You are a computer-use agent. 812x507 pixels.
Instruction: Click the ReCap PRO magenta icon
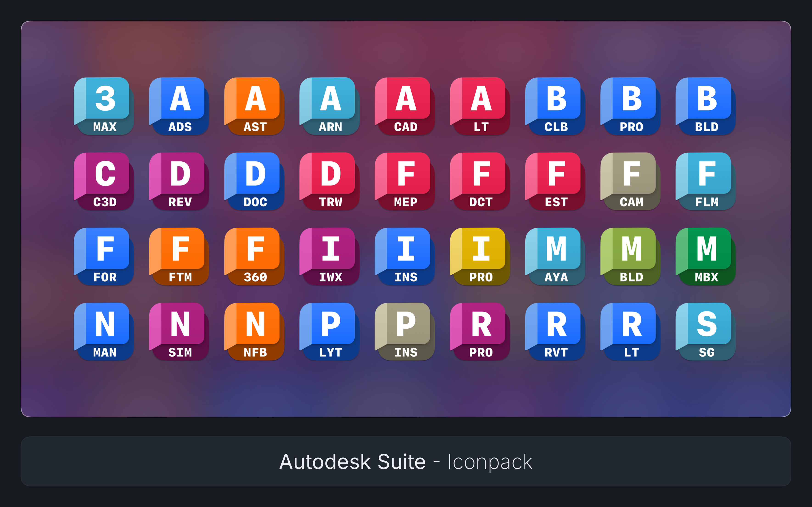coord(480,331)
